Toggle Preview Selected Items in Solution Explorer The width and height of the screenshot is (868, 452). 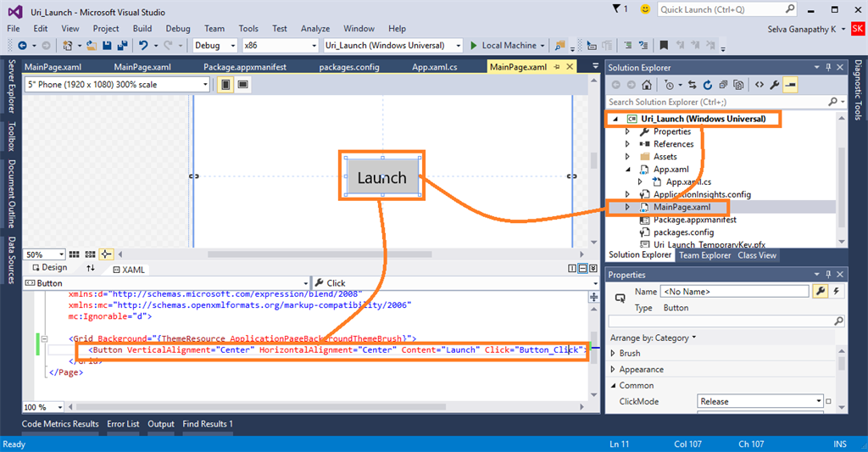click(x=790, y=85)
